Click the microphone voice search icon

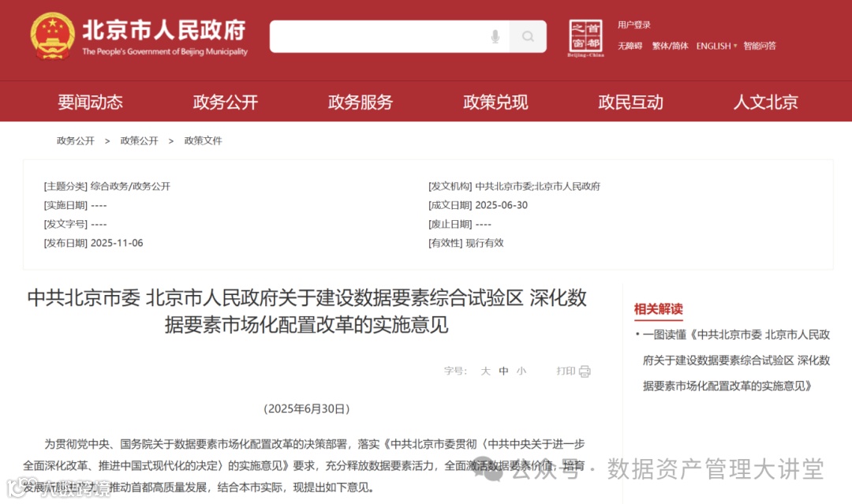pos(495,36)
